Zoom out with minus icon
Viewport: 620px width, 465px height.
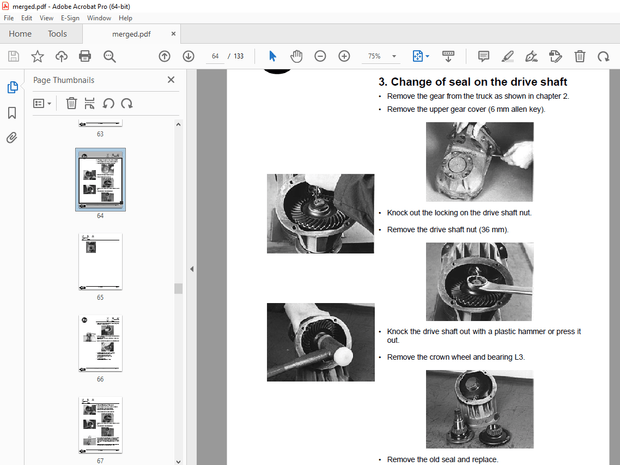point(320,56)
